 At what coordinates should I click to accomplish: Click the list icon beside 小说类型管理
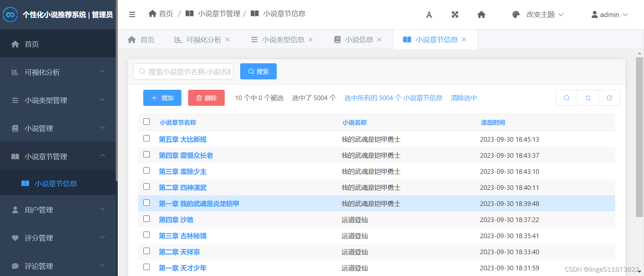(x=15, y=100)
